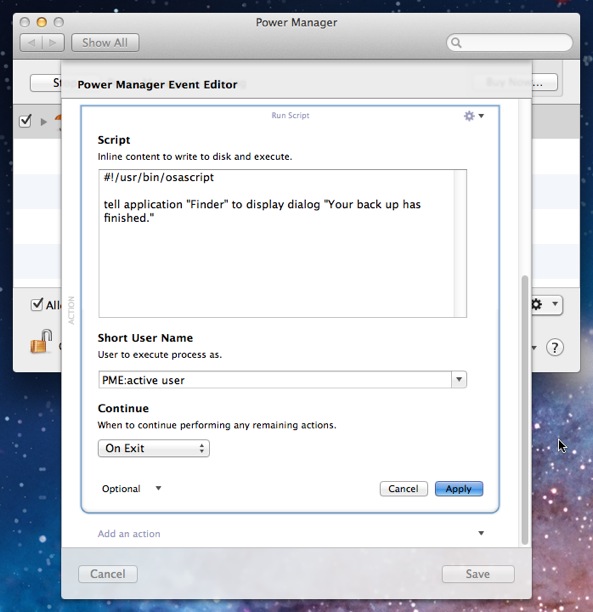Go back with the toolbar back arrow
This screenshot has height=612, width=593.
point(31,43)
